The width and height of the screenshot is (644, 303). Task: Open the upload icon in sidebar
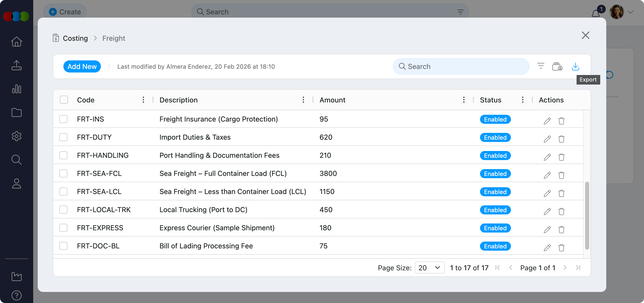[x=17, y=65]
